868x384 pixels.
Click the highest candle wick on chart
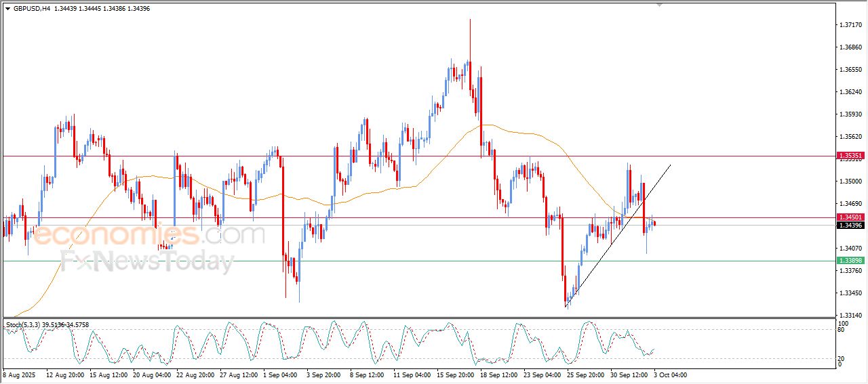(x=469, y=27)
